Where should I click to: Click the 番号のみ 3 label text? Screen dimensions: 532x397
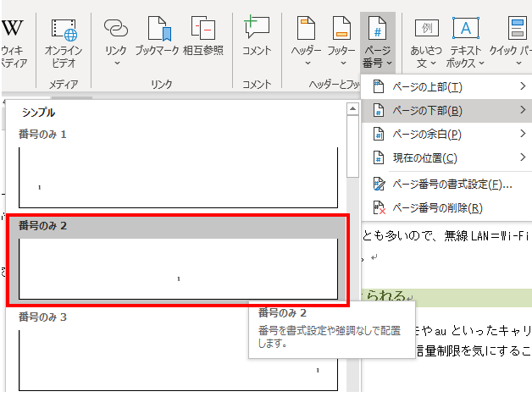pyautogui.click(x=42, y=317)
